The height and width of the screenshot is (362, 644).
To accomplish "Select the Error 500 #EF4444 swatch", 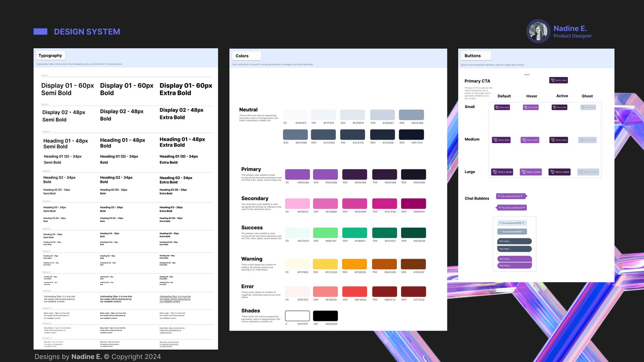I will tap(355, 292).
